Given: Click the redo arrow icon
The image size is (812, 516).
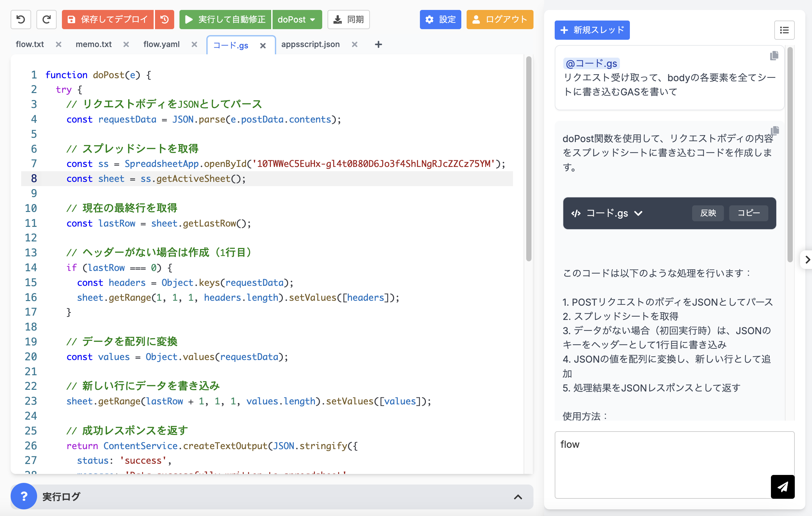Looking at the screenshot, I should pos(46,20).
